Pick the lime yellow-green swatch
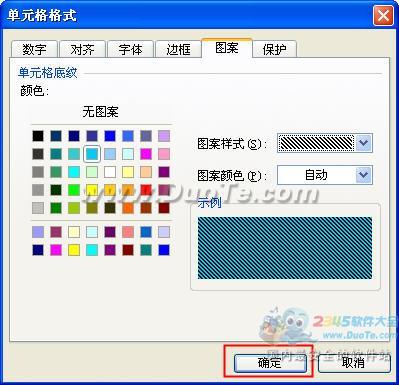Image resolution: width=399 pixels, height=385 pixels. point(74,208)
